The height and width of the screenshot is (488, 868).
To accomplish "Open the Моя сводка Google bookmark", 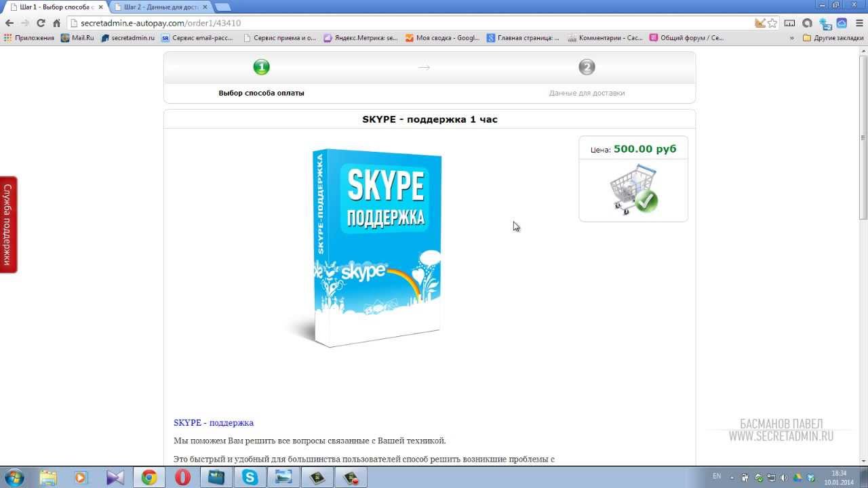I will pos(442,38).
